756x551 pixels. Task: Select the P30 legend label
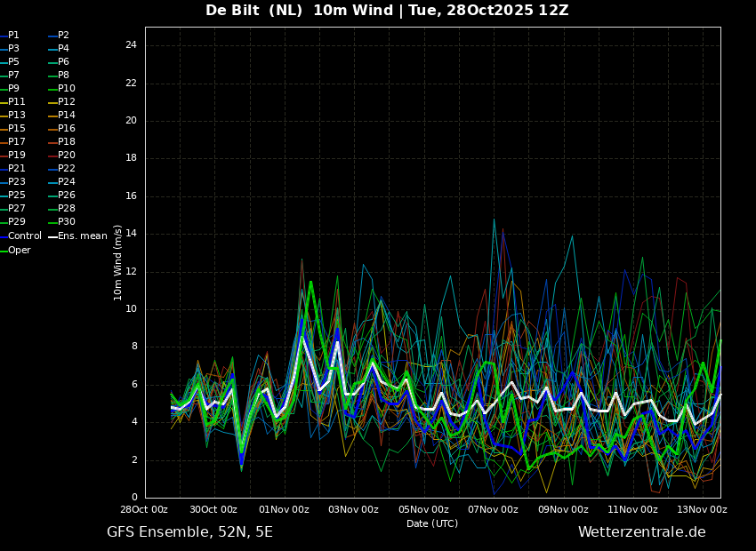61,221
